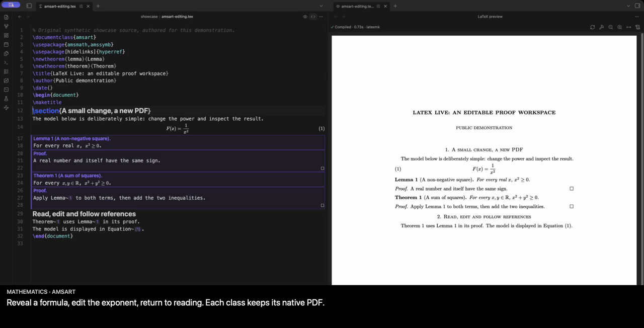Click the Compiled status indicator
This screenshot has width=644, height=328.
(x=355, y=27)
